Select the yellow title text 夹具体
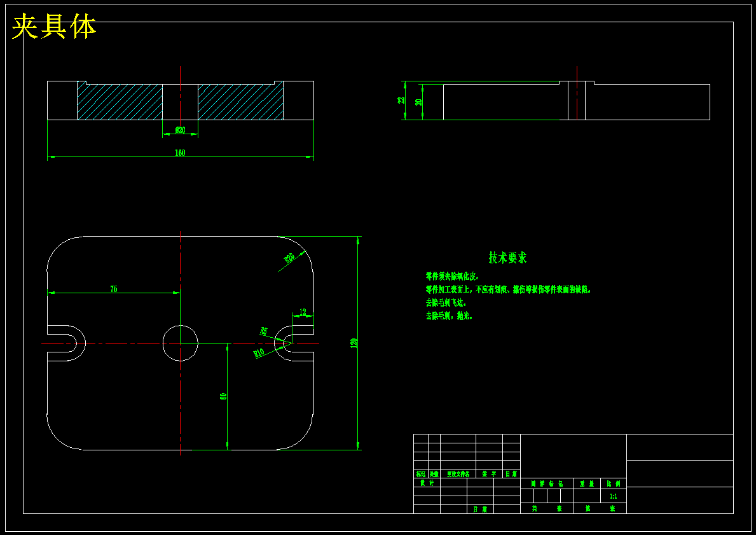The width and height of the screenshot is (756, 535). (53, 26)
